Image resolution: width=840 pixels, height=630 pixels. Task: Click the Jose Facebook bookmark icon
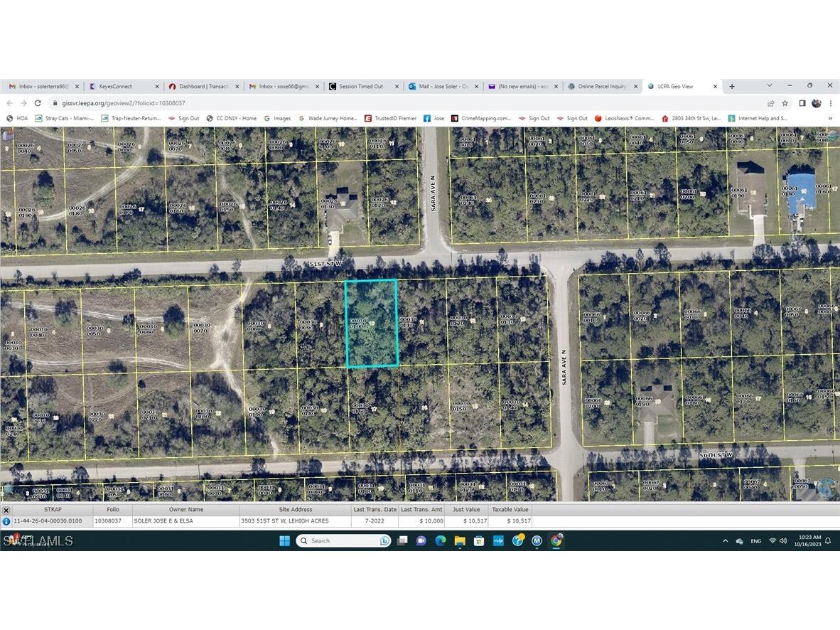[x=426, y=118]
